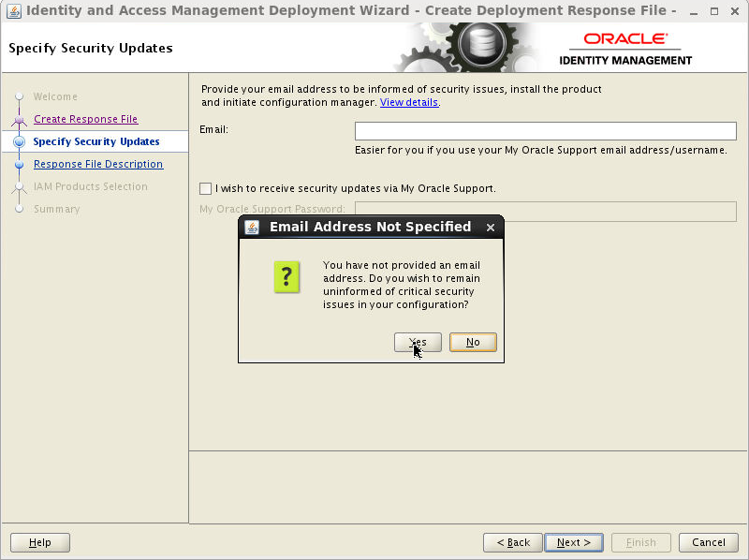Cancel the deployment wizard
The image size is (749, 560).
click(x=709, y=542)
